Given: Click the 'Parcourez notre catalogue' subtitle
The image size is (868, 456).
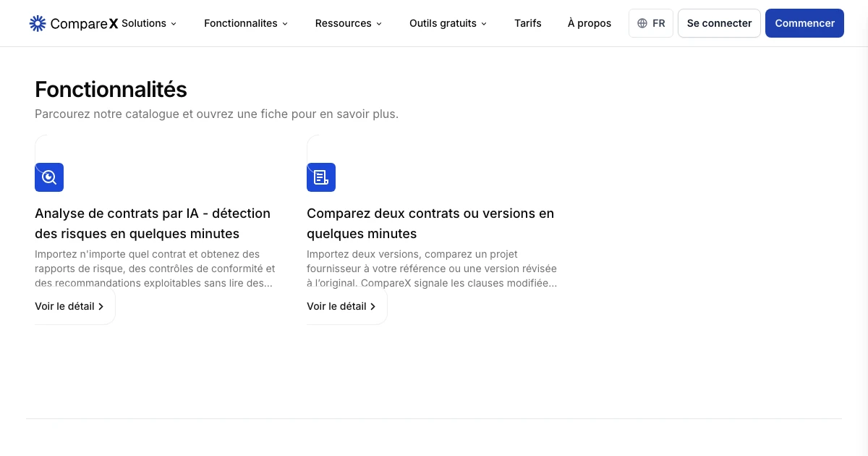Looking at the screenshot, I should (216, 114).
